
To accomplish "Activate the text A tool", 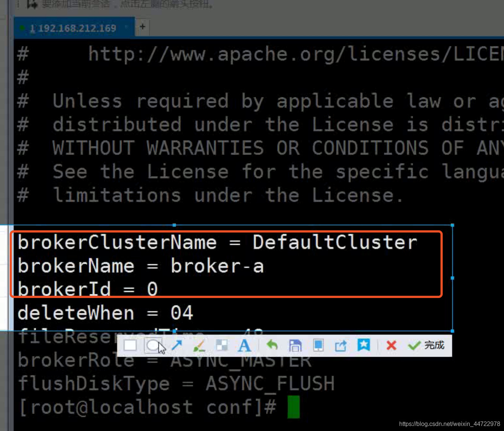I will pos(244,346).
